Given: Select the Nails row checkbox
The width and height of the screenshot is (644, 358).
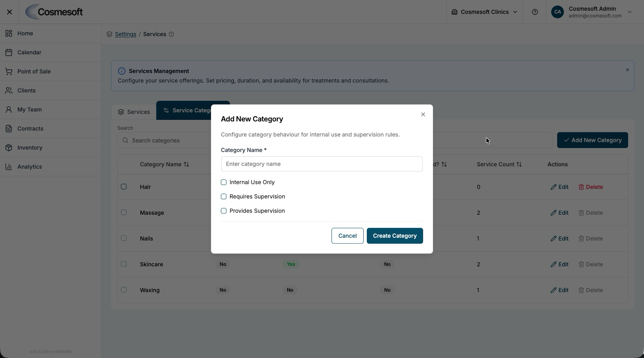Looking at the screenshot, I should (124, 238).
